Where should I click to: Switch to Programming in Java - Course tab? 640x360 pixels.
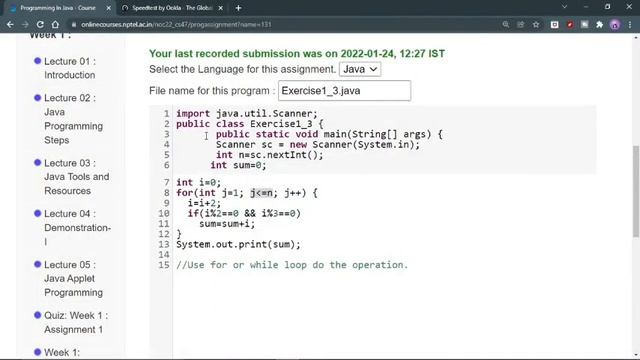click(58, 8)
